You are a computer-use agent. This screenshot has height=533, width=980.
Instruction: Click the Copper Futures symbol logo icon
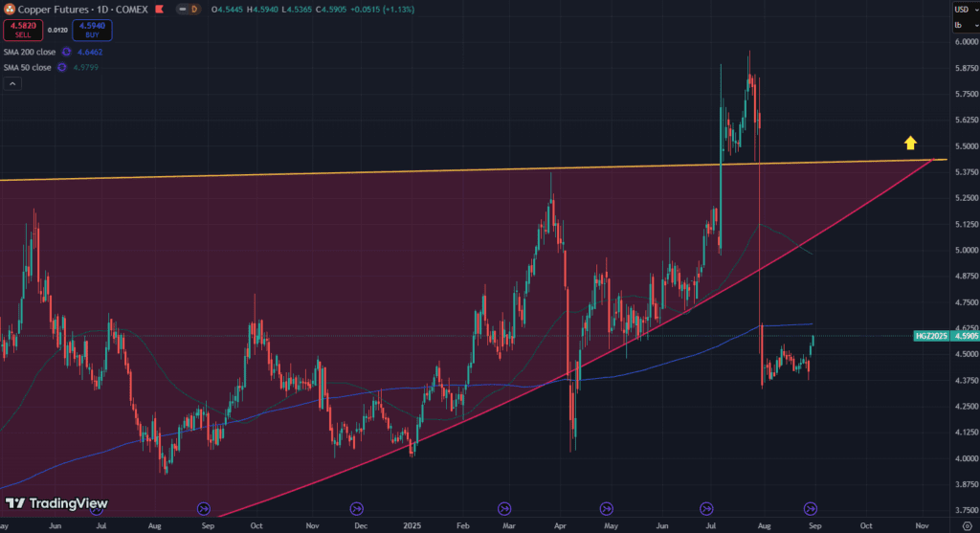pos(9,9)
